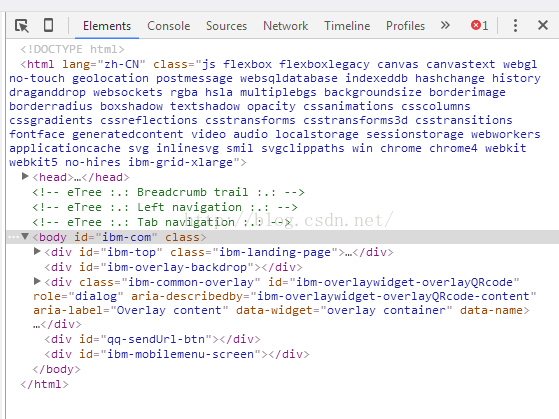
Task: Open the more tabs chevron menu
Action: 445,26
